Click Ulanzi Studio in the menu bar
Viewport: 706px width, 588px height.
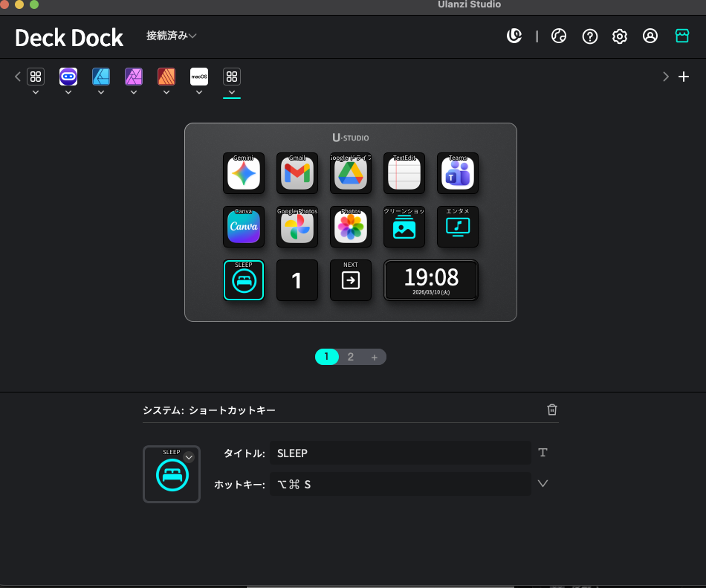click(x=469, y=5)
